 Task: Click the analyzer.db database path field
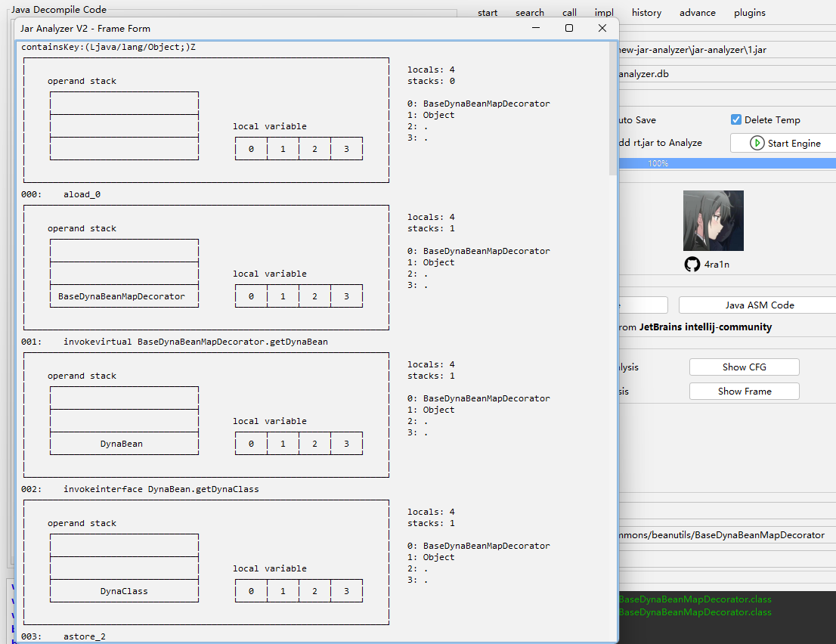[x=726, y=74]
